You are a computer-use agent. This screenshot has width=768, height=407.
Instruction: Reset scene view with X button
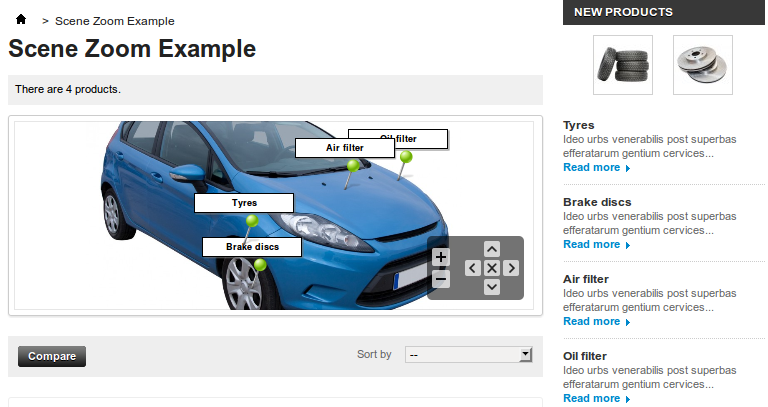pos(492,268)
